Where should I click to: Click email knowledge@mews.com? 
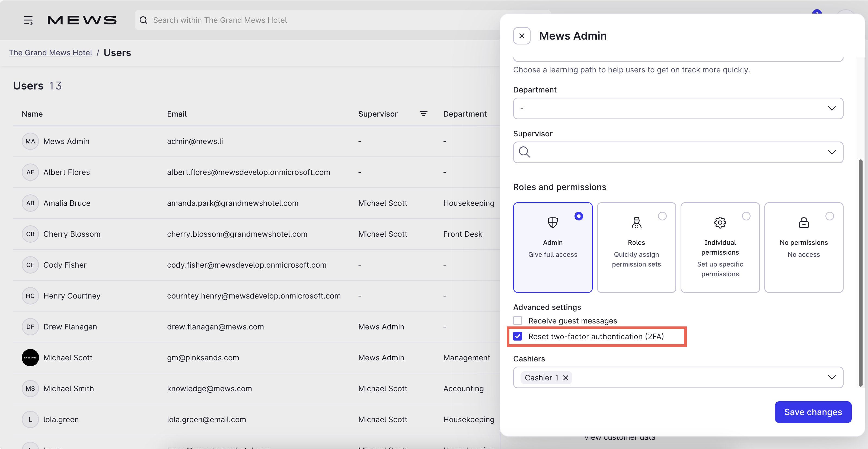(x=209, y=388)
